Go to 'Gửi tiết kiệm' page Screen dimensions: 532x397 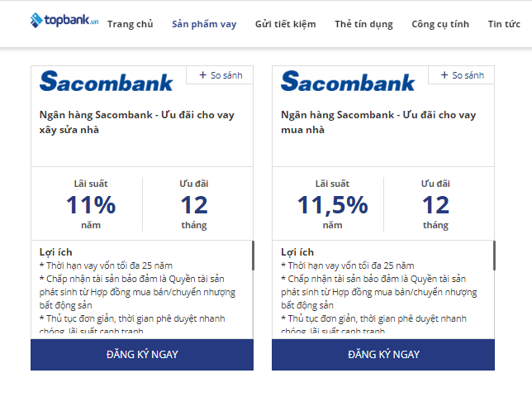coord(285,24)
